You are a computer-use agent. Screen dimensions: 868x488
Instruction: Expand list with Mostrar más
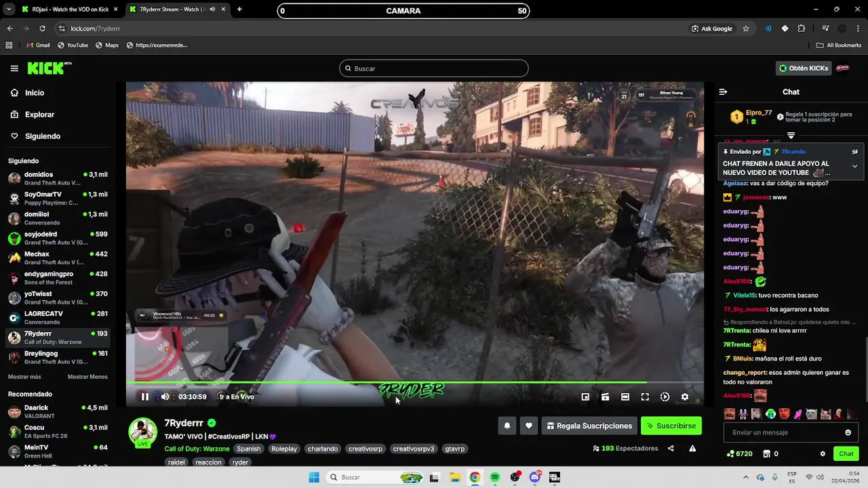point(24,377)
